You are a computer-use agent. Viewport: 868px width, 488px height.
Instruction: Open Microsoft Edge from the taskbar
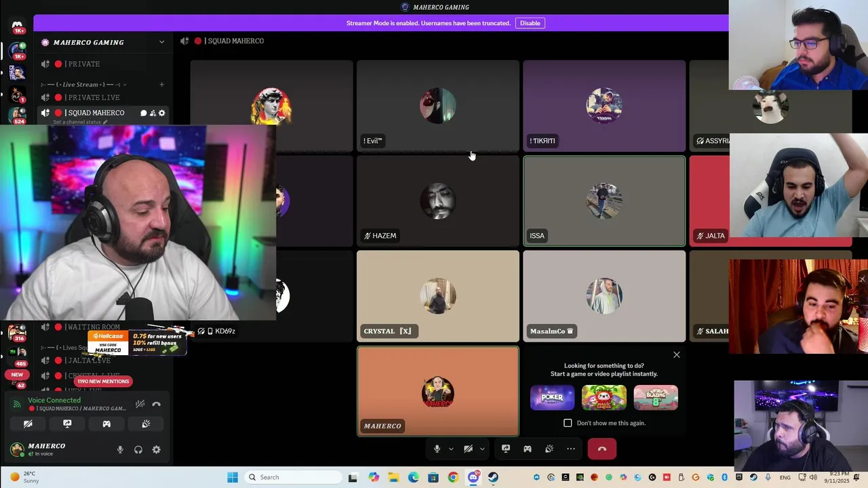414,477
